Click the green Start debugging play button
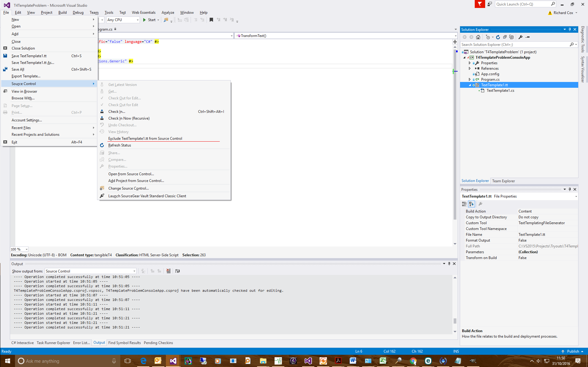The width and height of the screenshot is (588, 367). [x=144, y=20]
